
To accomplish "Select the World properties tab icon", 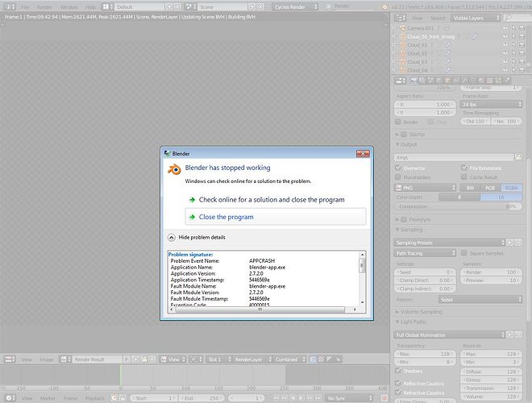I will coord(439,81).
